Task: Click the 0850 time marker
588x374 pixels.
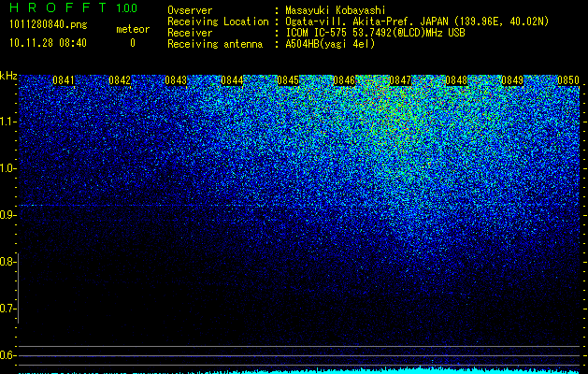Action: [568, 80]
